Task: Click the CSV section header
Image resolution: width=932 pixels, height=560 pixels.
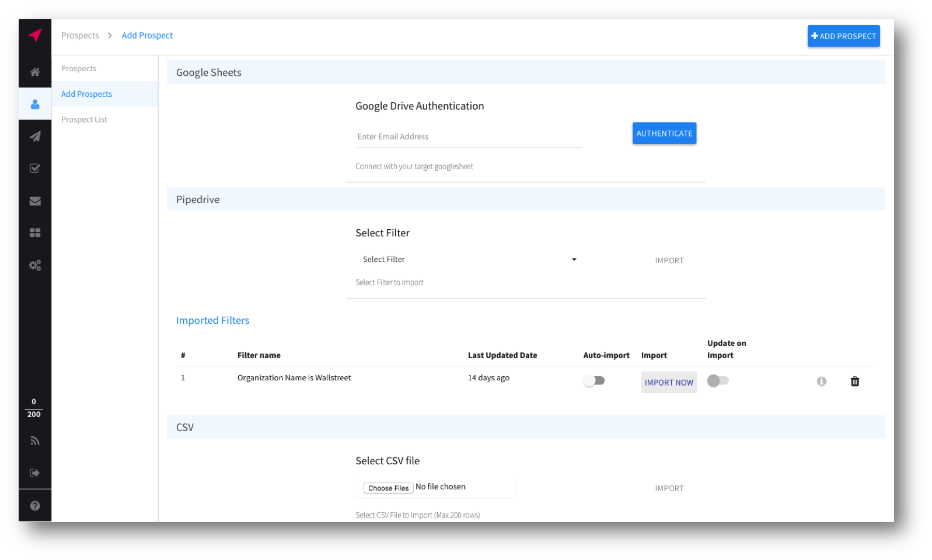Action: 525,427
